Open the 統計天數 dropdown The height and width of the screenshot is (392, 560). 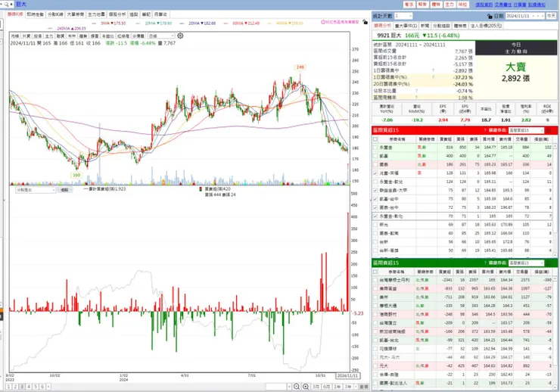[403, 16]
